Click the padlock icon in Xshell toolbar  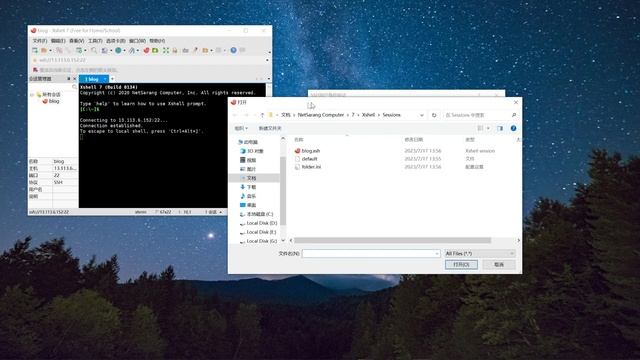pyautogui.click(x=175, y=50)
